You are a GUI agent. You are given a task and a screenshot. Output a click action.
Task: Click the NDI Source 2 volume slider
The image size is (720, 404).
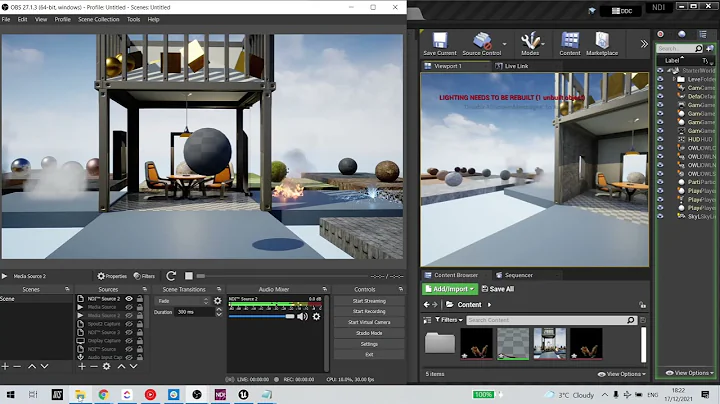click(x=261, y=316)
